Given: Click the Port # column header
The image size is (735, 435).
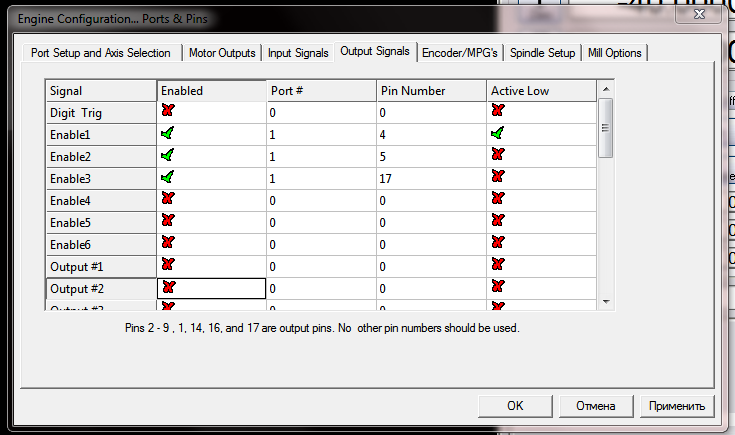Looking at the screenshot, I should point(321,90).
